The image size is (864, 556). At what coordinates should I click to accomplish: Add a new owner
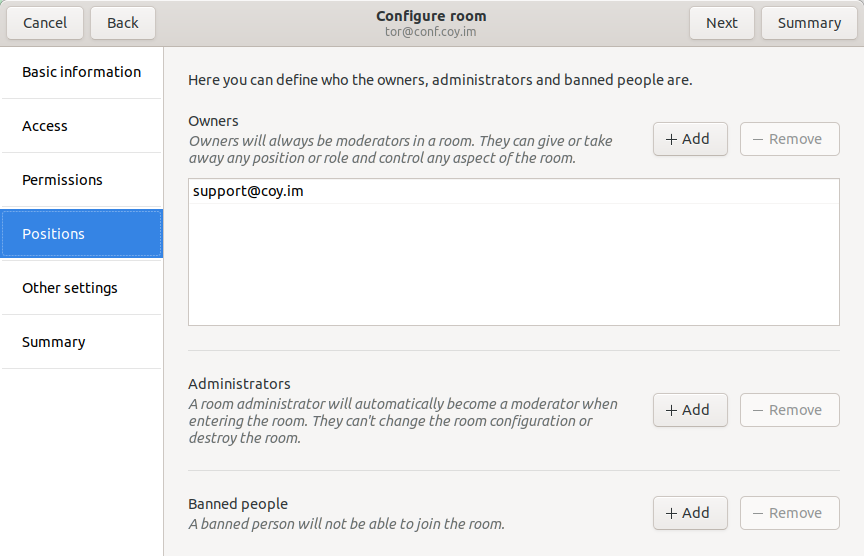pyautogui.click(x=690, y=139)
